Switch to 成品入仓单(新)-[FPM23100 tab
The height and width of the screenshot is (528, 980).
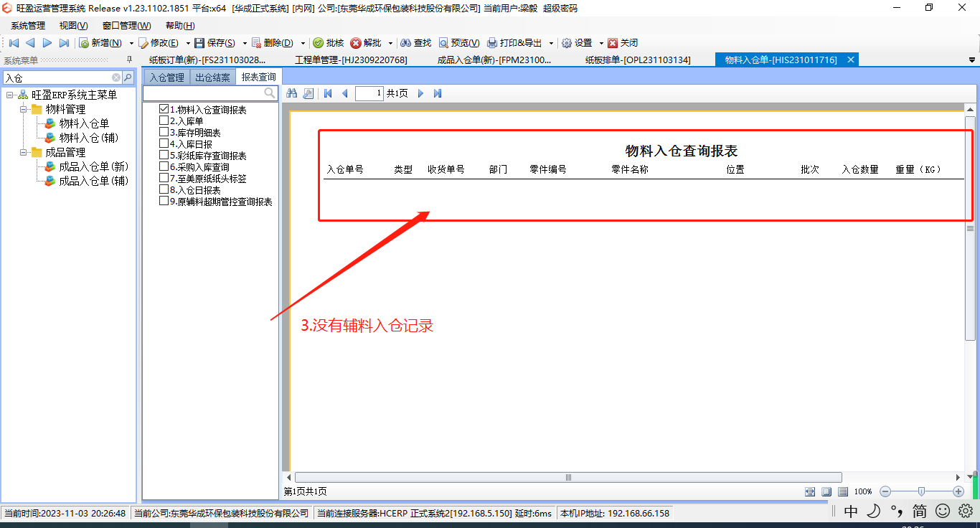pyautogui.click(x=494, y=60)
